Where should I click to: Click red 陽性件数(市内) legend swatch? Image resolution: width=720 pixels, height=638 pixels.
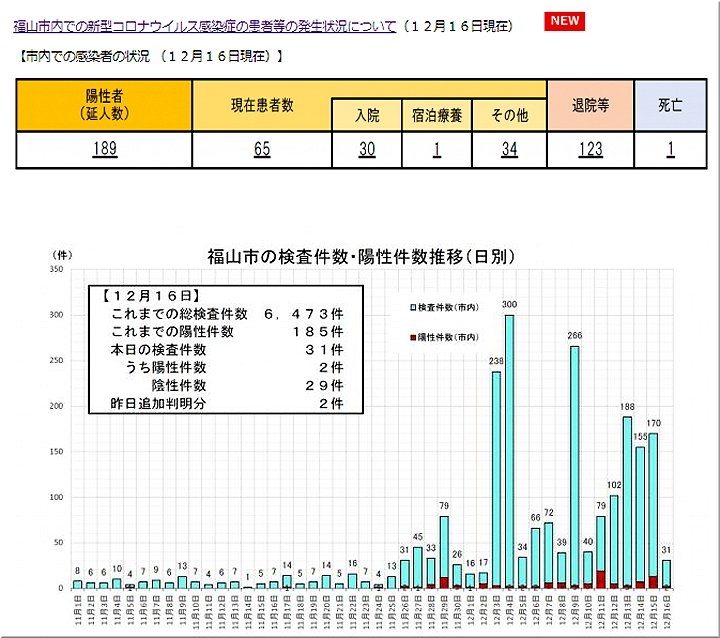[x=414, y=338]
